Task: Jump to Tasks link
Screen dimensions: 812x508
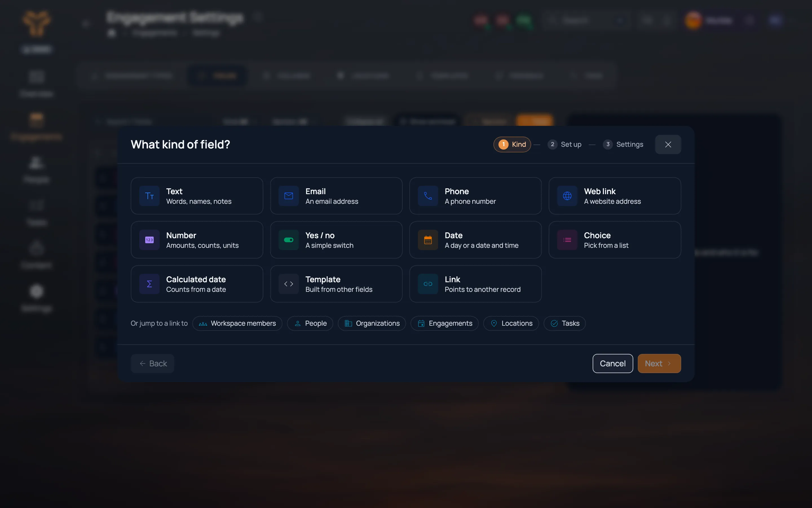Action: [x=565, y=323]
